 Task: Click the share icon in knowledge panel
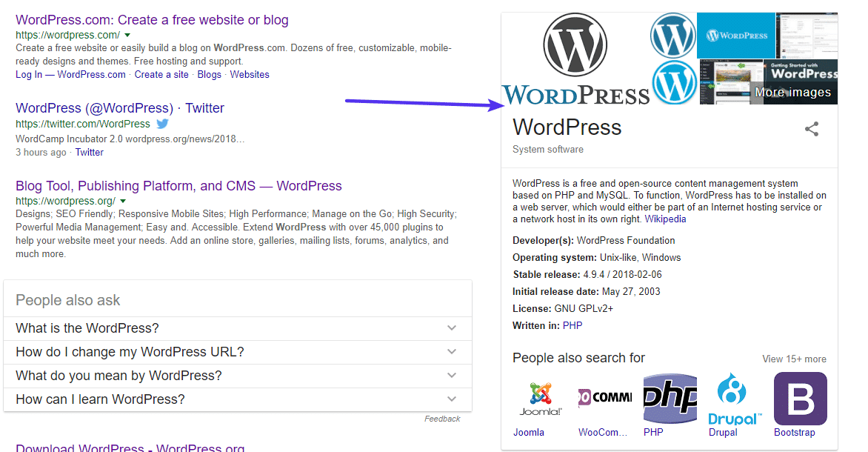pyautogui.click(x=812, y=130)
